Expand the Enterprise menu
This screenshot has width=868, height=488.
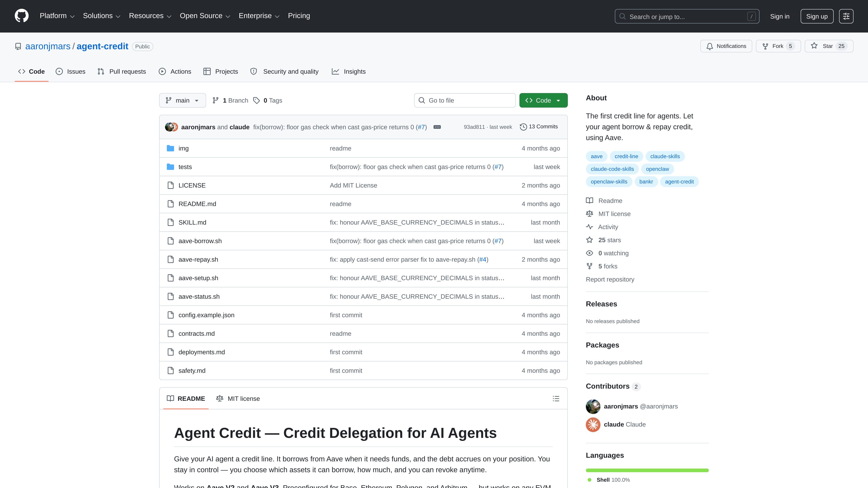(x=259, y=16)
